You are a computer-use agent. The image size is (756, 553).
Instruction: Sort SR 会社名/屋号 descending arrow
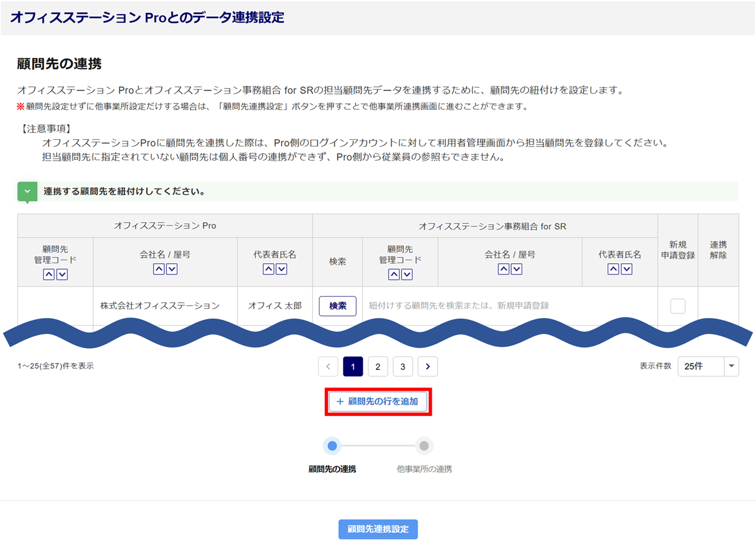(517, 269)
